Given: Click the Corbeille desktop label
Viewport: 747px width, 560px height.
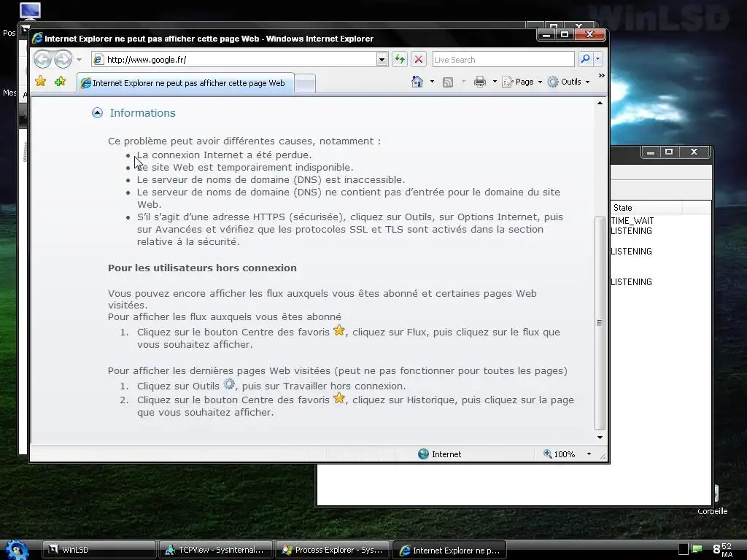Looking at the screenshot, I should (x=712, y=511).
